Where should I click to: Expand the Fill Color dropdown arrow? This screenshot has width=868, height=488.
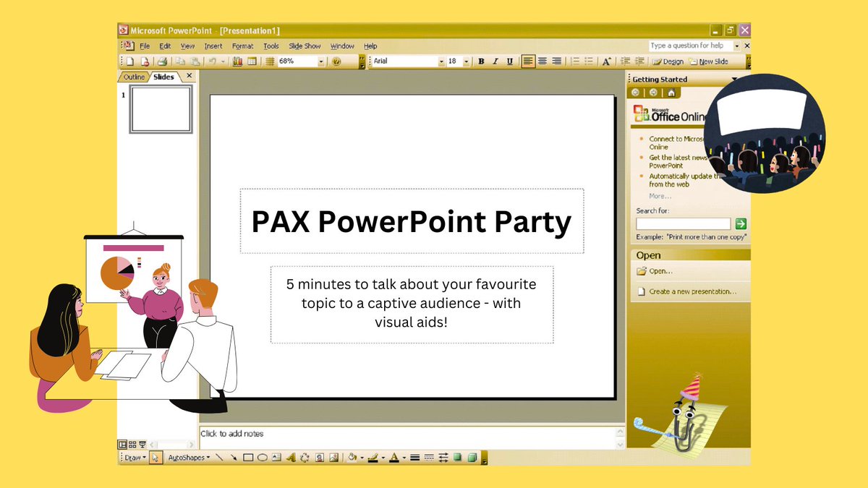[362, 458]
